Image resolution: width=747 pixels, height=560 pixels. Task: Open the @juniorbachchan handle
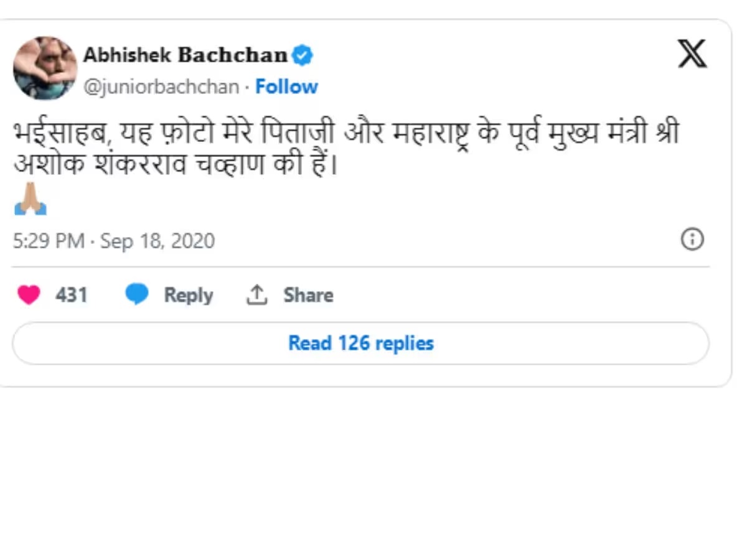click(x=161, y=86)
